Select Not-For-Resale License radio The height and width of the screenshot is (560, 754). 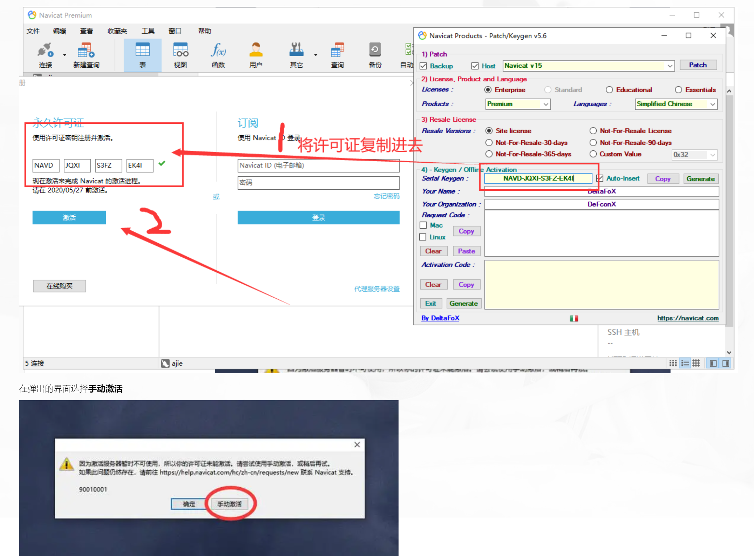click(593, 131)
